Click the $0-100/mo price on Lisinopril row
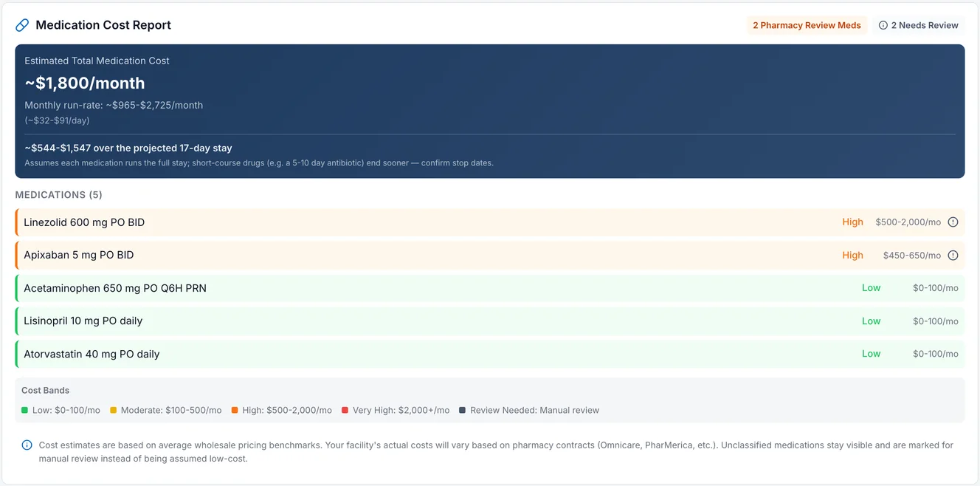The width and height of the screenshot is (980, 486). click(935, 321)
